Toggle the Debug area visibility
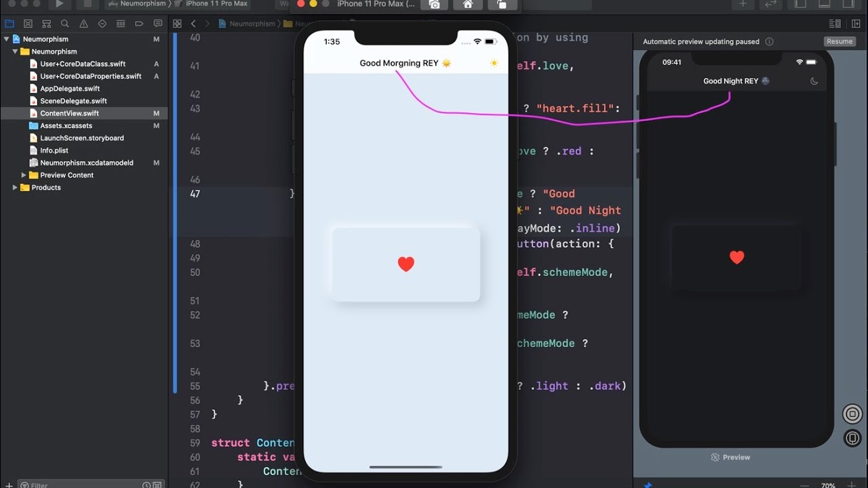This screenshot has height=488, width=868. coord(823,4)
